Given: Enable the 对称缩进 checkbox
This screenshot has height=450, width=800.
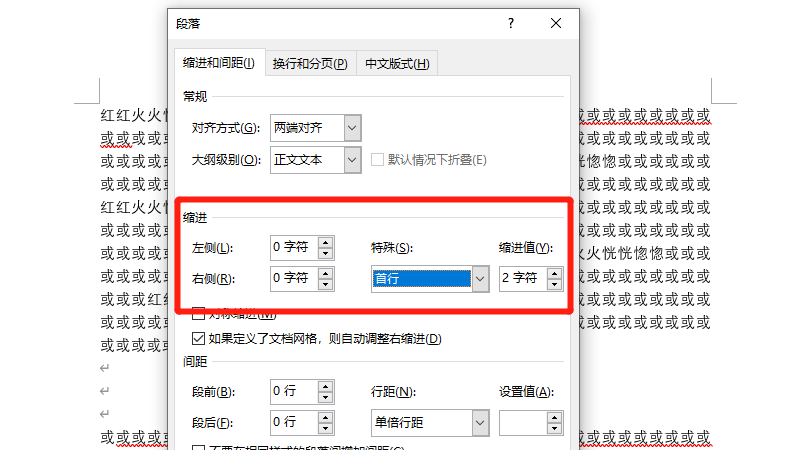Looking at the screenshot, I should 198,313.
